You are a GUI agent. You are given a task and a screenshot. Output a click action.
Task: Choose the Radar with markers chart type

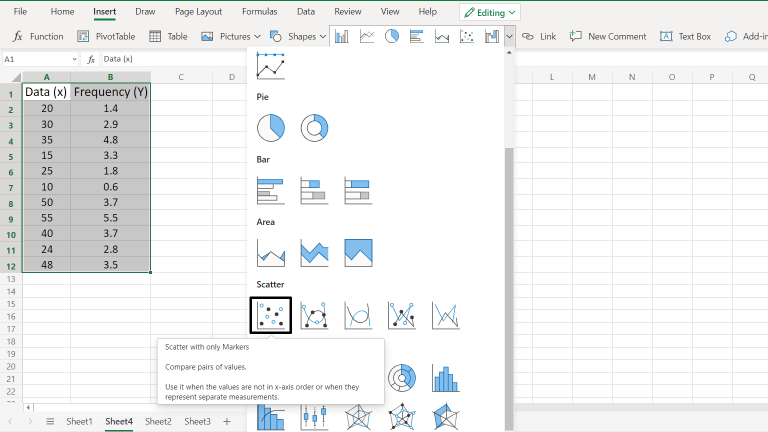(402, 417)
